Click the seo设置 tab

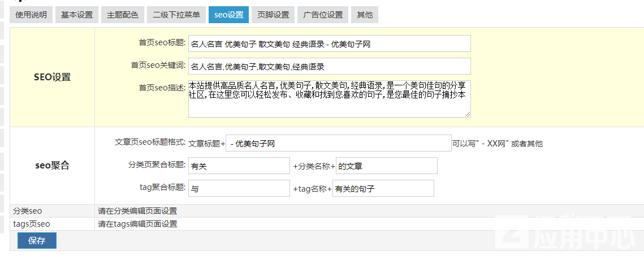click(x=228, y=15)
